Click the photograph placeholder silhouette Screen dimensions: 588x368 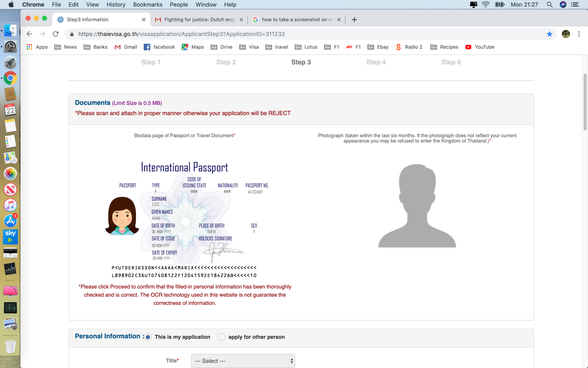(x=417, y=206)
